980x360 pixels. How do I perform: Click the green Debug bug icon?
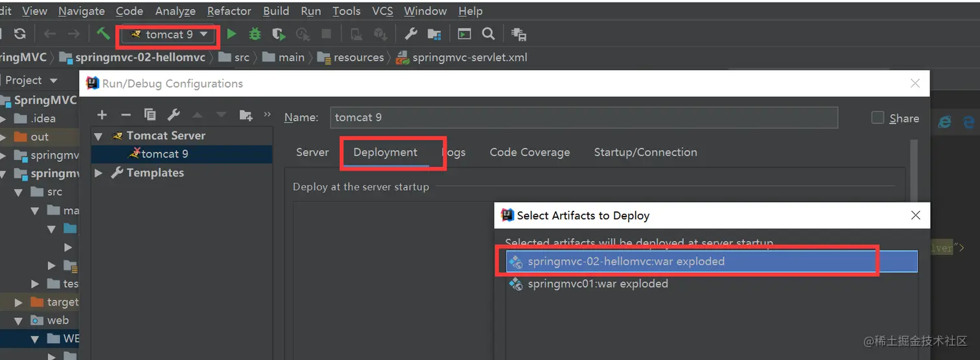pyautogui.click(x=255, y=34)
